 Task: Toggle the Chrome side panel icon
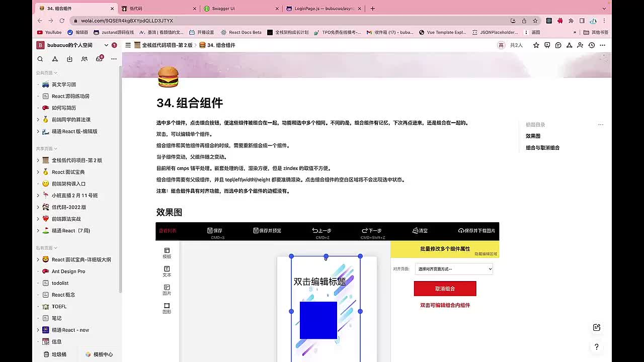(x=582, y=21)
